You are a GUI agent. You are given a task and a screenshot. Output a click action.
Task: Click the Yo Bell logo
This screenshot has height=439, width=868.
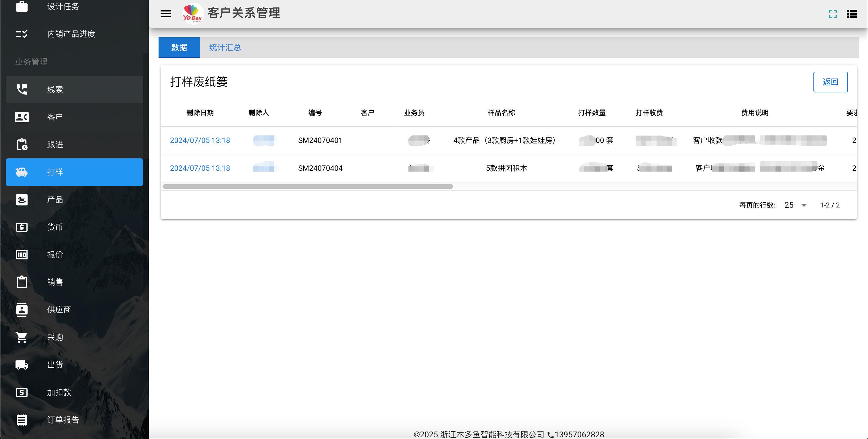(192, 13)
